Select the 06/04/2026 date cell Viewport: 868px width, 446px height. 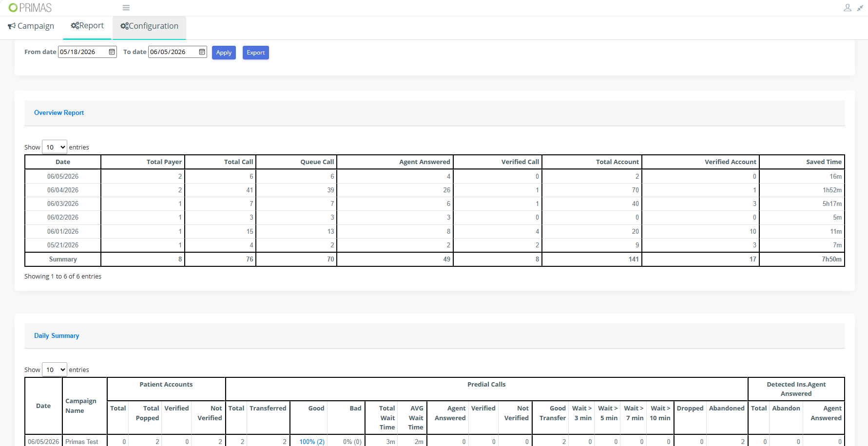pos(63,190)
